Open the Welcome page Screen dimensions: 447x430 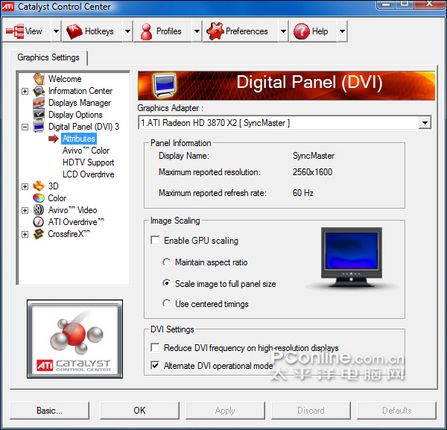pos(65,79)
